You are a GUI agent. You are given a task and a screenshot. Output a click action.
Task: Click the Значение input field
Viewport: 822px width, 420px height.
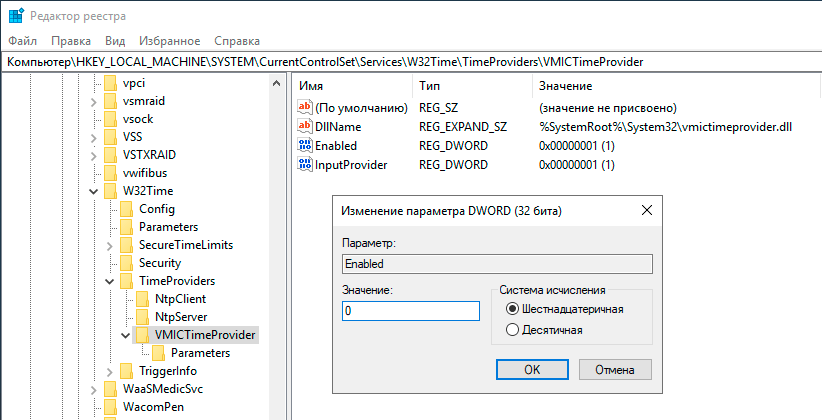click(410, 311)
